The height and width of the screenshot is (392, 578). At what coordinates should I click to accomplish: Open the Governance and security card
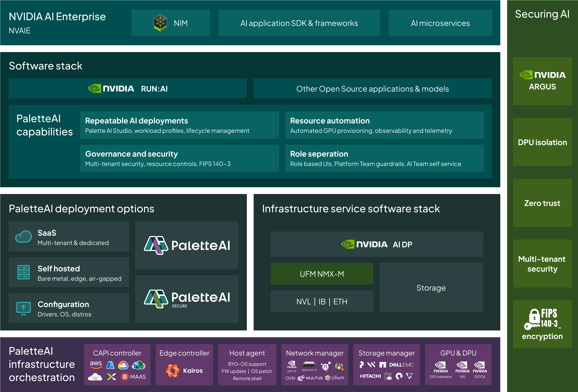click(x=179, y=158)
